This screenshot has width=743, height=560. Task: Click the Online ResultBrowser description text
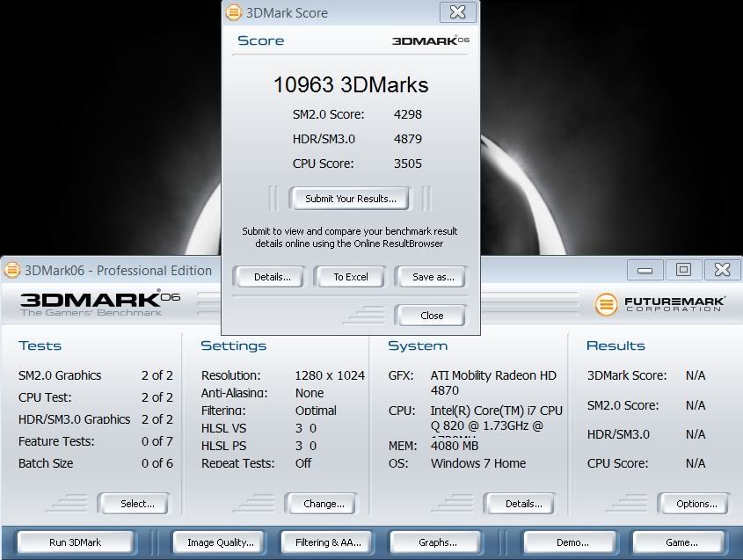pyautogui.click(x=350, y=237)
